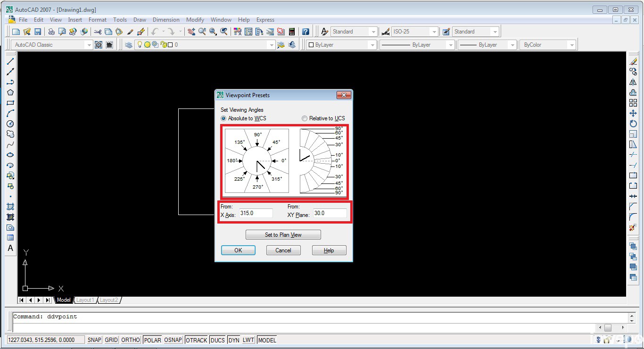
Task: Expand the ISO-25 dimension style dropdown
Action: pos(434,32)
